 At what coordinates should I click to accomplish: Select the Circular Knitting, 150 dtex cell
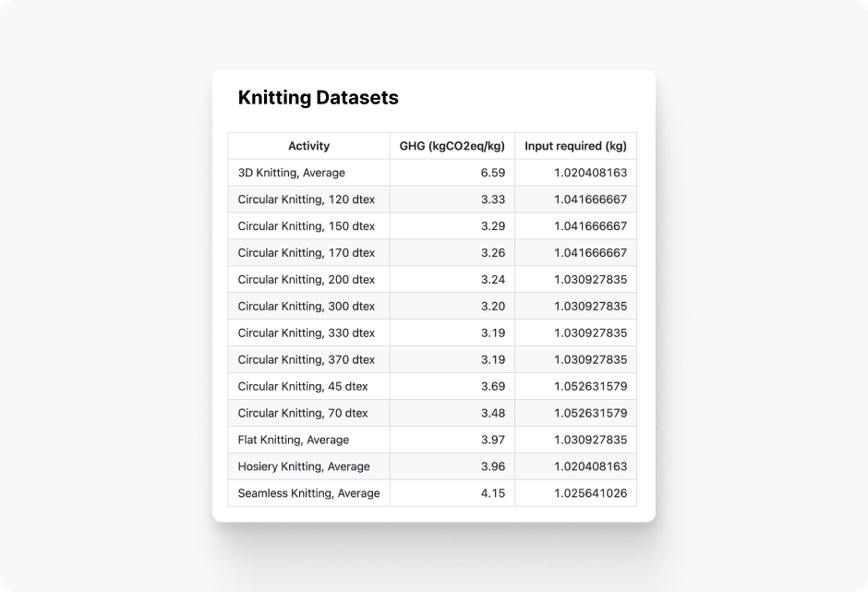pos(309,226)
